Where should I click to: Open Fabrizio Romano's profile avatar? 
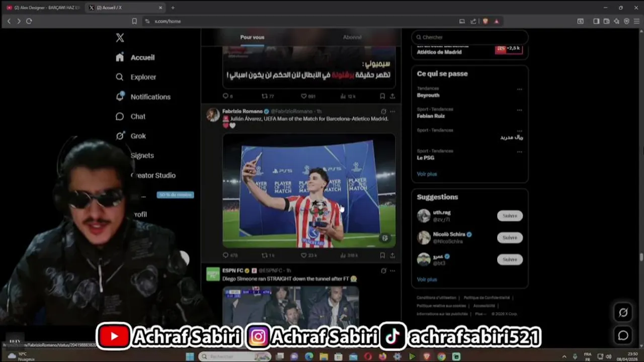pyautogui.click(x=213, y=115)
